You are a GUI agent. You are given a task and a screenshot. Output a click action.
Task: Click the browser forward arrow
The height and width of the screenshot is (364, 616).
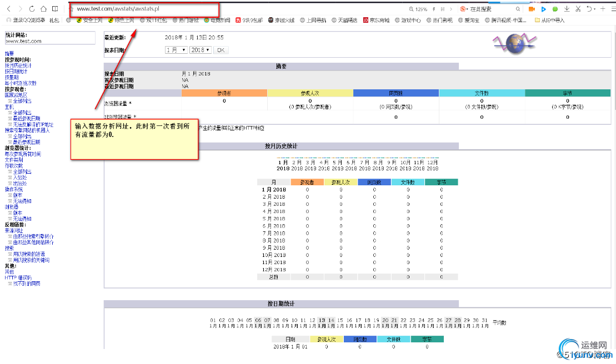(21, 9)
